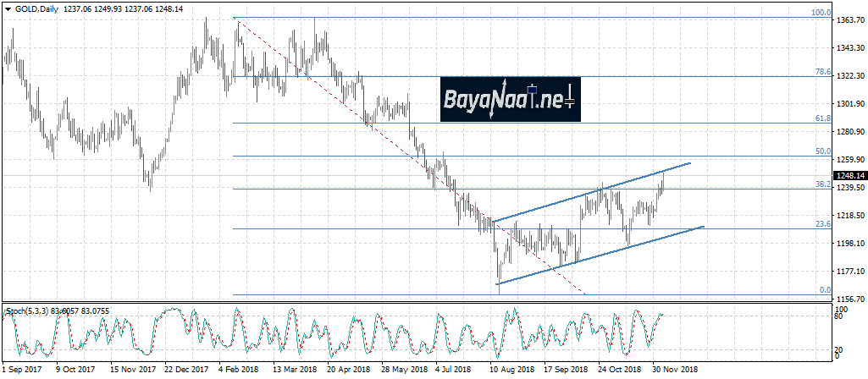Select the 78.6 Fibonacci level label
Viewport: 868px width, 379px height.
821,72
